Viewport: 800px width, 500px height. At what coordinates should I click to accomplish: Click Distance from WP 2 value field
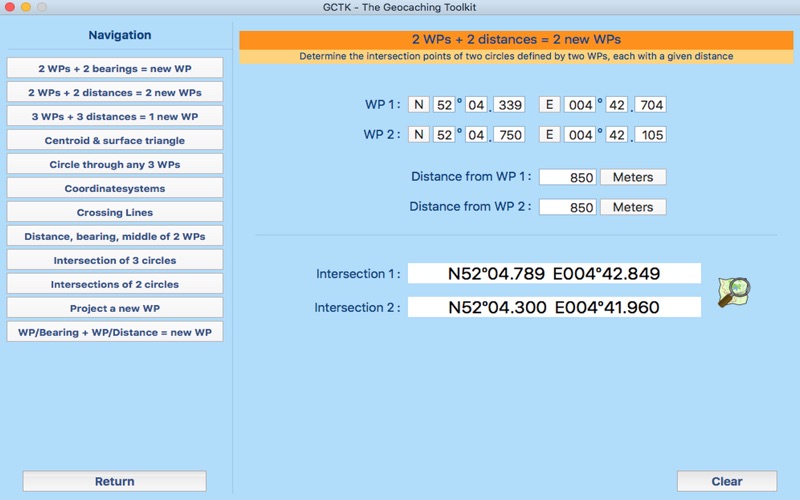tap(568, 207)
